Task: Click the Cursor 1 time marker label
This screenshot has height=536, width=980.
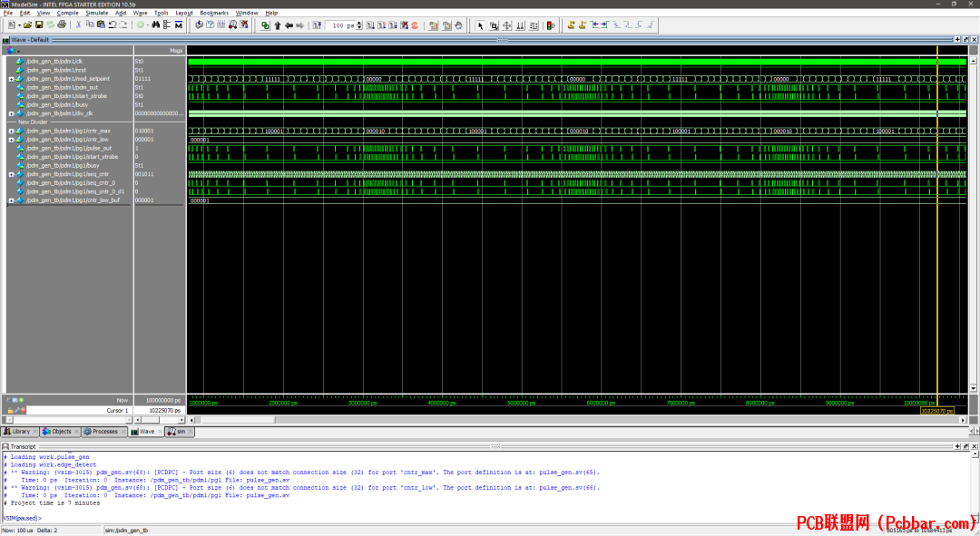Action: click(936, 411)
